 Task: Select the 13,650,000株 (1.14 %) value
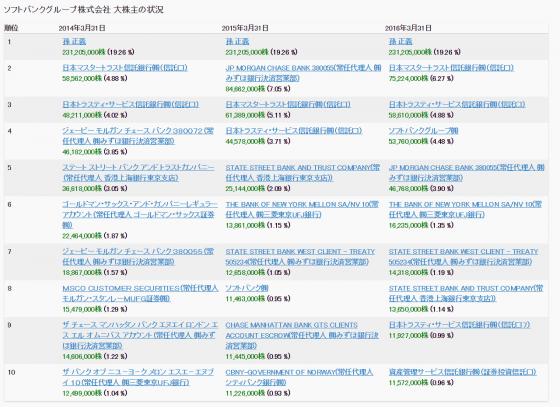tap(421, 309)
